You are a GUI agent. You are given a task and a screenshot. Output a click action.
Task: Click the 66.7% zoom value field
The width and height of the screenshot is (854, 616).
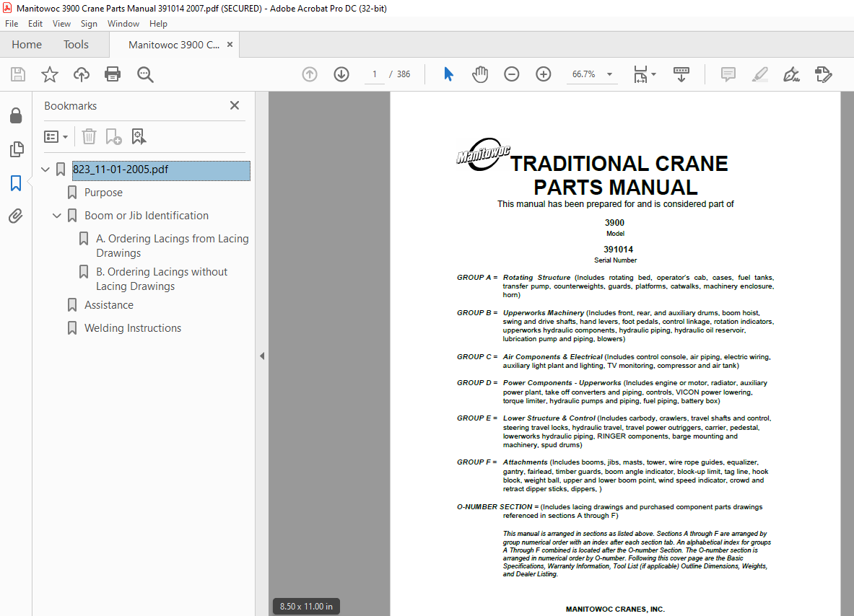pyautogui.click(x=584, y=74)
